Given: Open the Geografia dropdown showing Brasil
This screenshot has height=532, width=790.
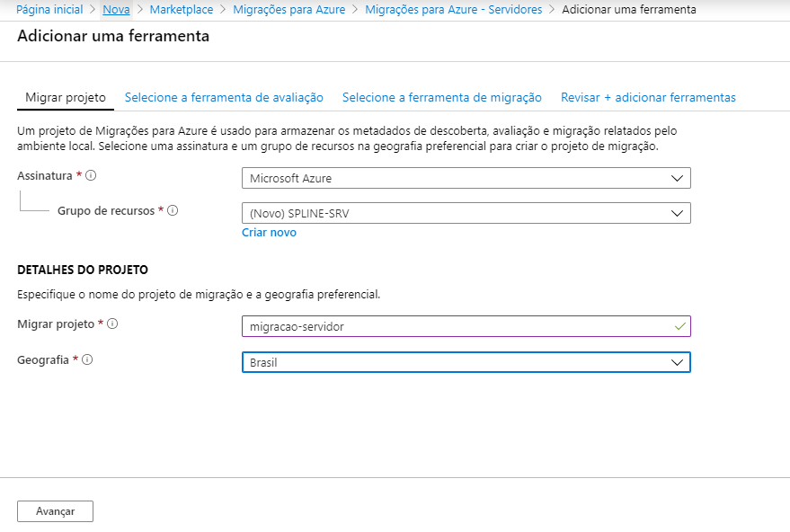Looking at the screenshot, I should 466,362.
